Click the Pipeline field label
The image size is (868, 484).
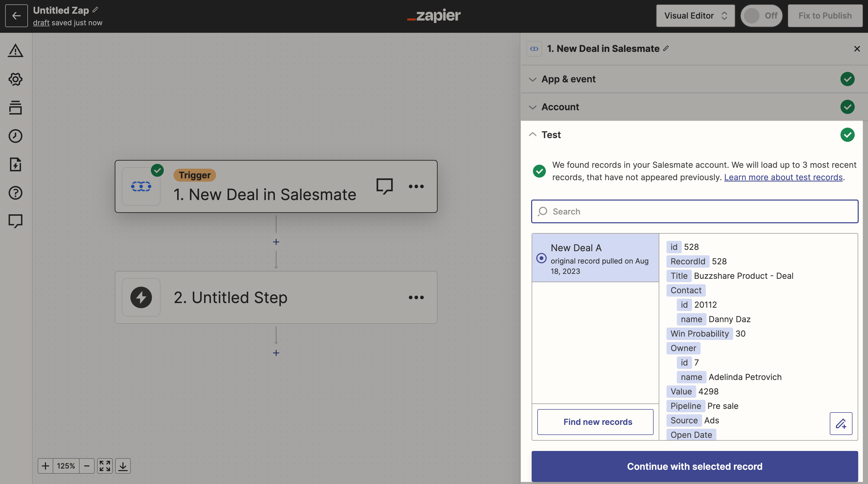685,406
